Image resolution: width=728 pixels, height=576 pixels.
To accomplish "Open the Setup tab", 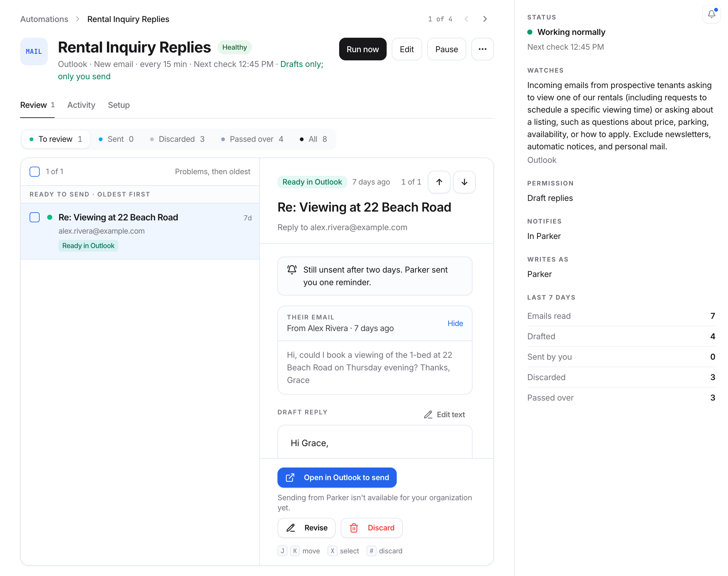I will coord(119,105).
